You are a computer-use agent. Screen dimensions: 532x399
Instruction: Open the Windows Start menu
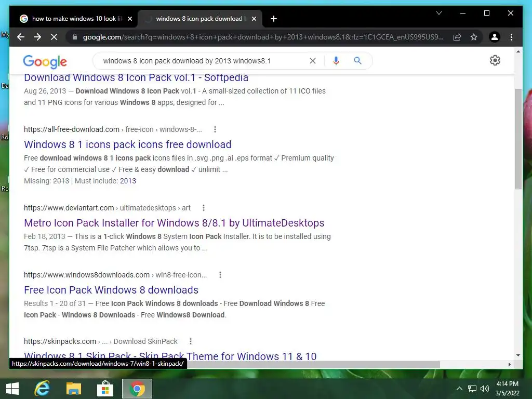[12, 389]
